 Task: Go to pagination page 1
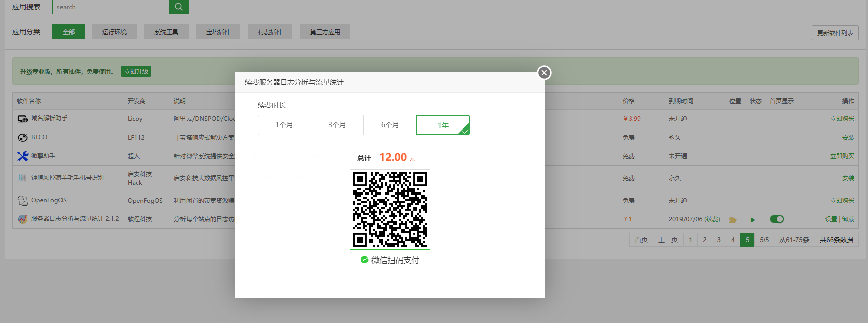point(691,240)
